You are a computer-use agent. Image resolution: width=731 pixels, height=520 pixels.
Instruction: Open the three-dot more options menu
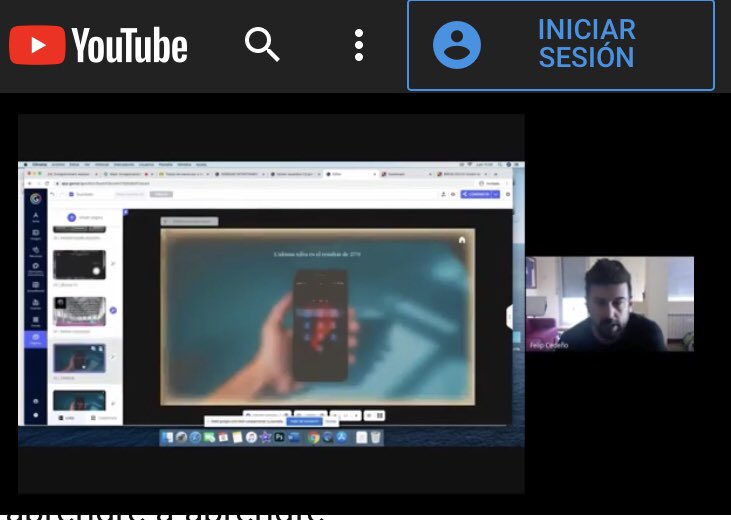tap(359, 45)
